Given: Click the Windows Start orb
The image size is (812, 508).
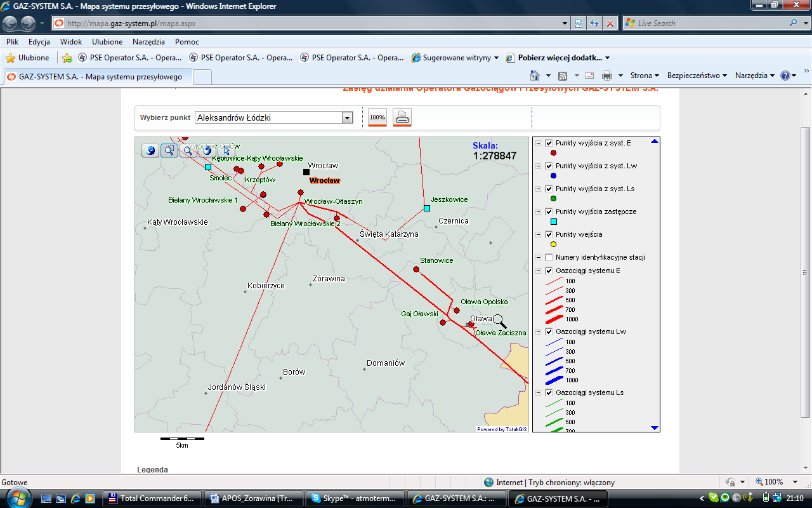Looking at the screenshot, I should pyautogui.click(x=18, y=497).
